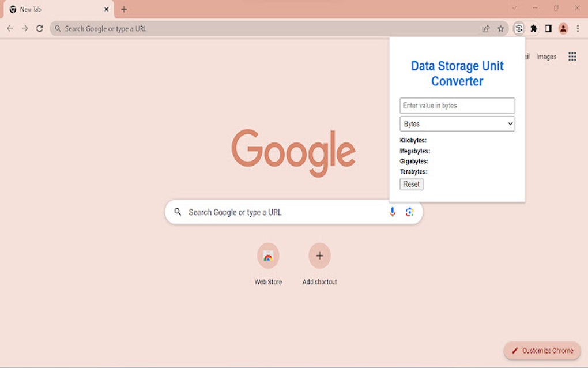Screen dimensions: 588x368
Task: Open the Web Store shortcut
Action: click(268, 264)
